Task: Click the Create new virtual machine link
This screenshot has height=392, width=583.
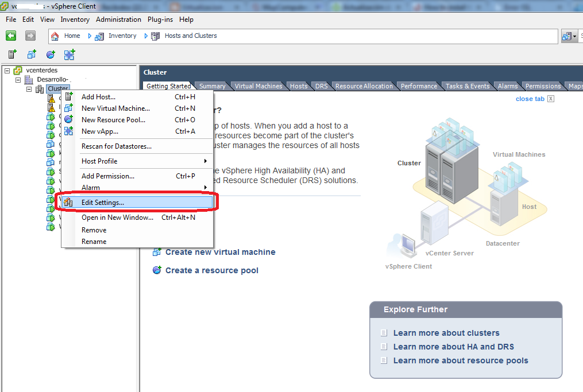Action: click(220, 251)
